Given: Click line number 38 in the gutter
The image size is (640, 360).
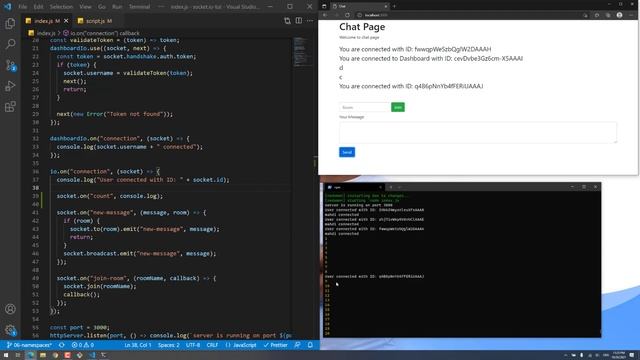Looking at the screenshot, I should (36, 188).
